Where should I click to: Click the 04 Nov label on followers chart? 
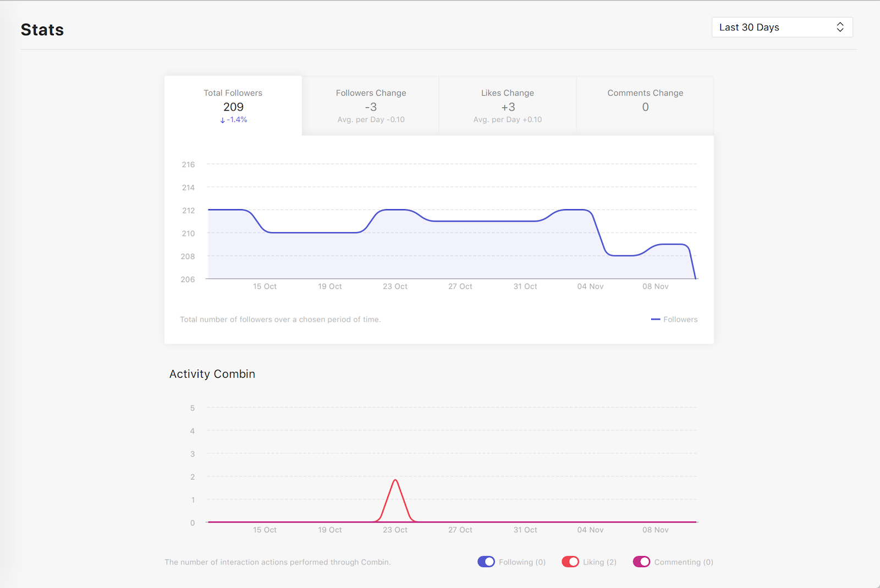pos(590,287)
